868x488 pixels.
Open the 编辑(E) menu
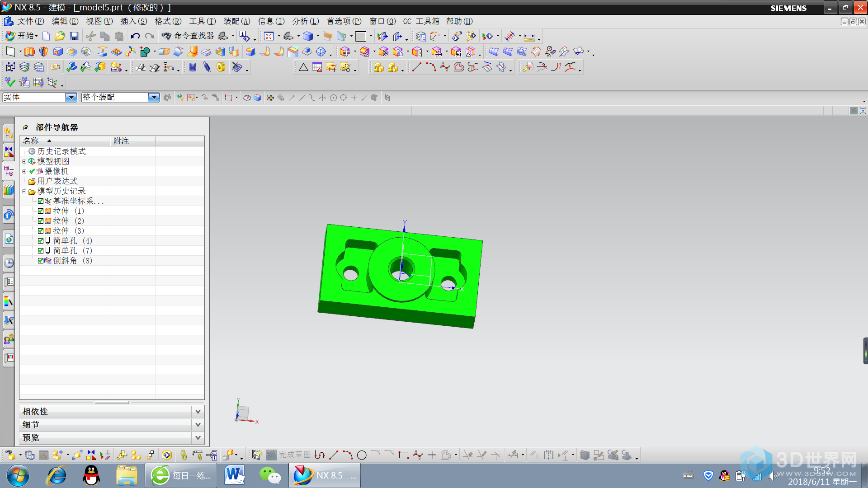click(x=65, y=21)
